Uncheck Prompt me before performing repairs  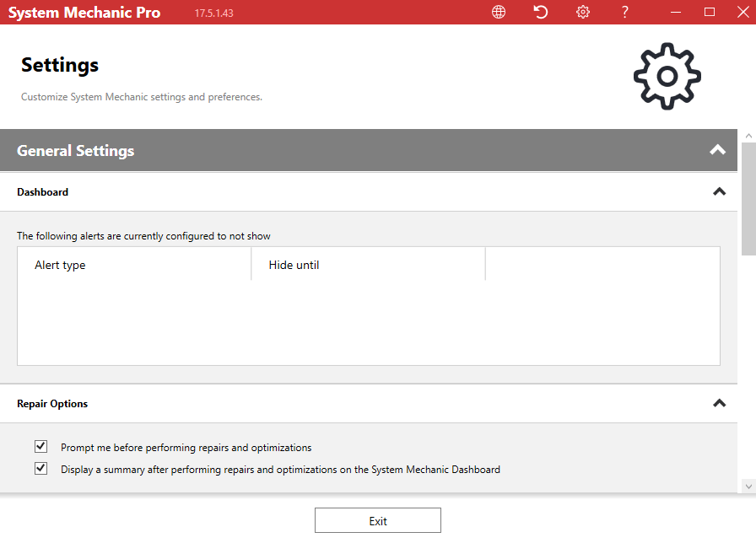40,446
